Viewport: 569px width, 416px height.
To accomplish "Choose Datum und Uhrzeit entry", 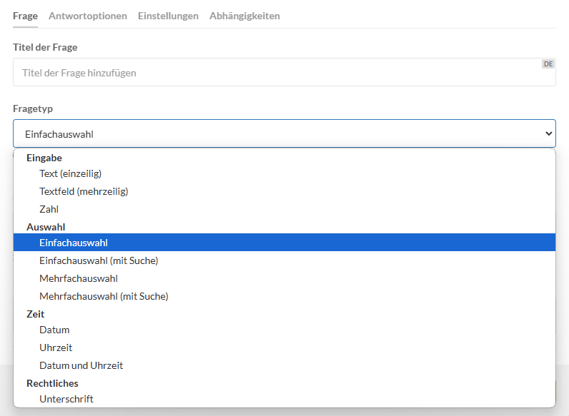I will [x=284, y=365].
